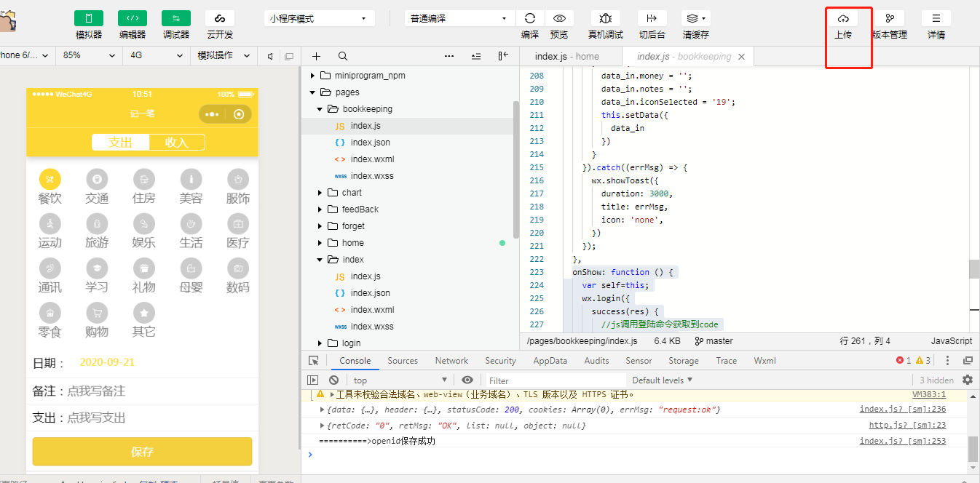Viewport: 980px width, 483px height.
Task: Click the 预览 preview eye icon
Action: tap(559, 18)
